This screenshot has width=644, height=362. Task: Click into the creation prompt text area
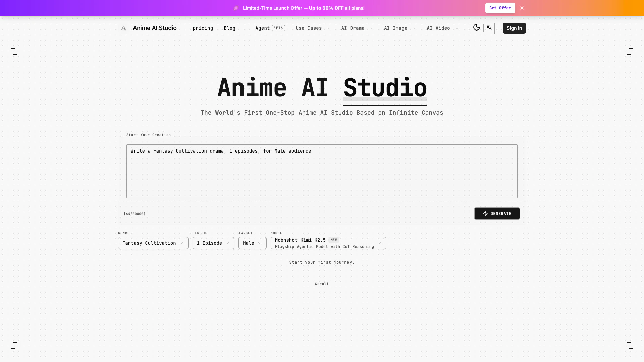(322, 171)
